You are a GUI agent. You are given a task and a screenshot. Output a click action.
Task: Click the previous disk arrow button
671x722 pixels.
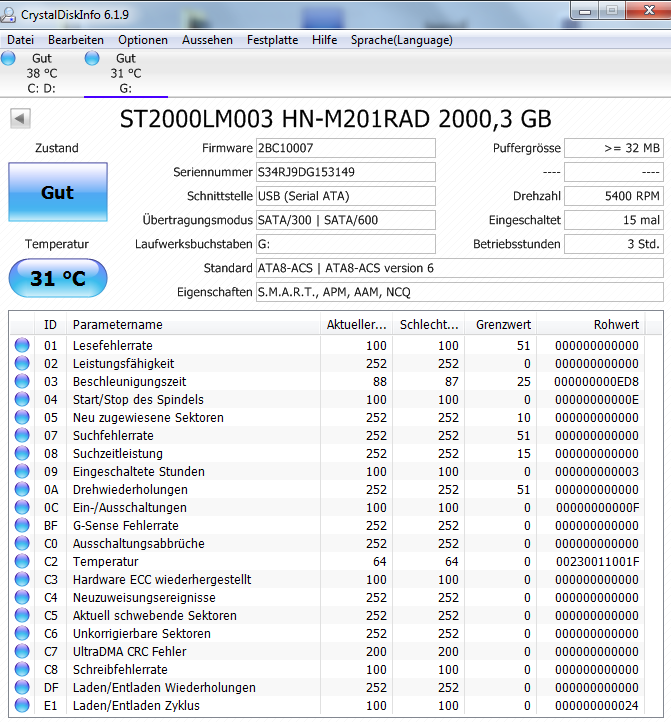(x=20, y=119)
